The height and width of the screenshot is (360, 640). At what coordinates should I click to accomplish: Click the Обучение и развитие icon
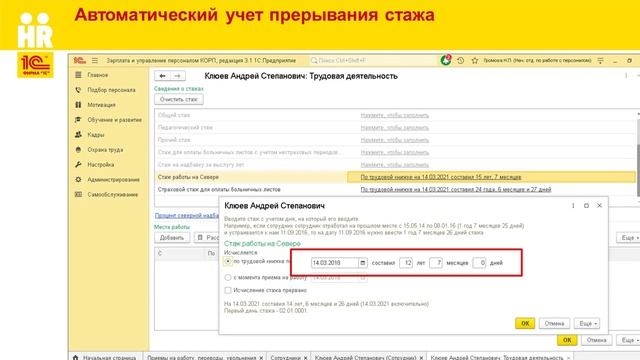pyautogui.click(x=78, y=120)
